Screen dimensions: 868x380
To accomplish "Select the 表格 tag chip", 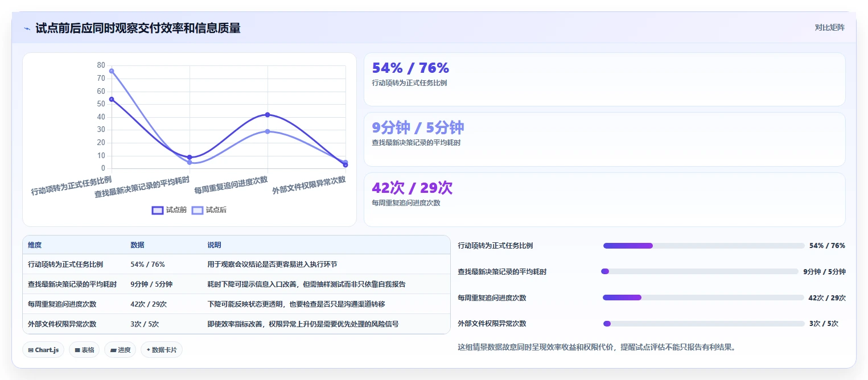I will (84, 350).
